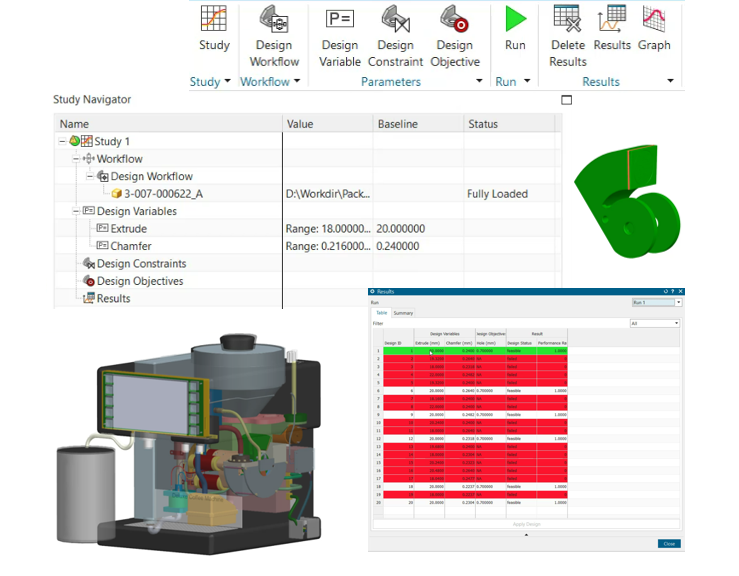Collapse the Design Variables tree node
The width and height of the screenshot is (739, 576).
pyautogui.click(x=75, y=212)
